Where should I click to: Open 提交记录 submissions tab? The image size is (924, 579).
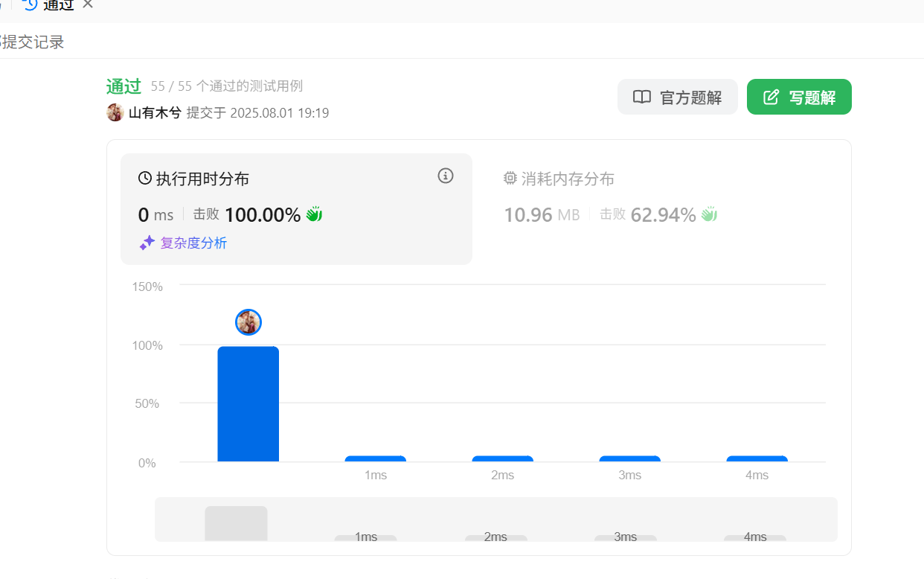[x=33, y=42]
